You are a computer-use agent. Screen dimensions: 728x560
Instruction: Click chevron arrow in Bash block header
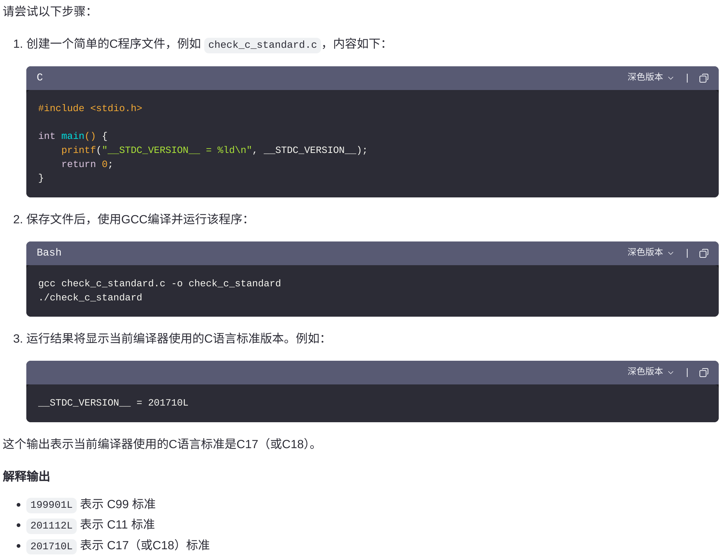point(671,253)
